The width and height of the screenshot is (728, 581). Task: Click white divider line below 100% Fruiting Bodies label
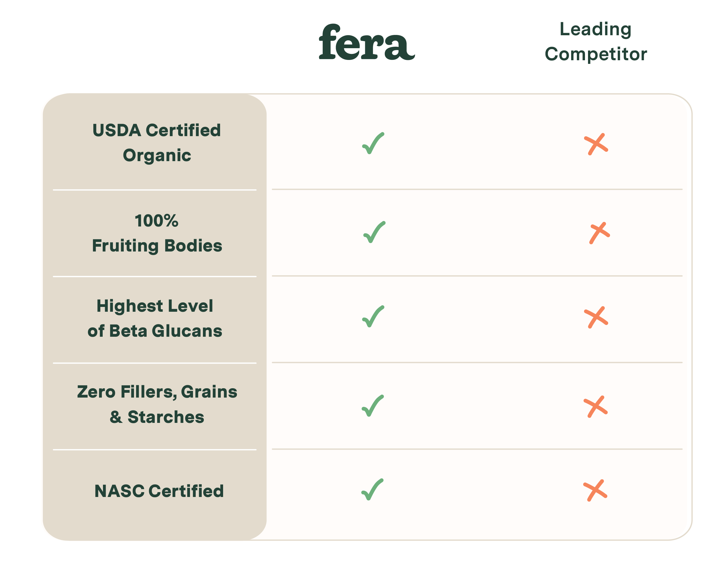coord(155,276)
